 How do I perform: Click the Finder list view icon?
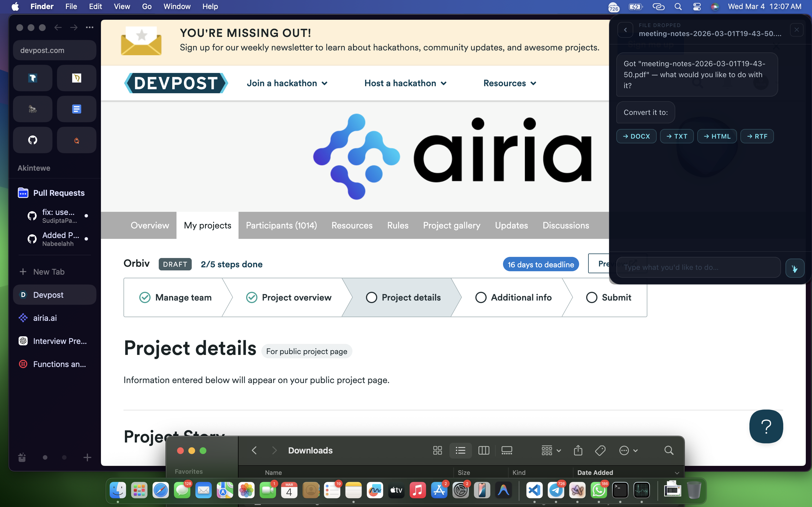click(460, 450)
